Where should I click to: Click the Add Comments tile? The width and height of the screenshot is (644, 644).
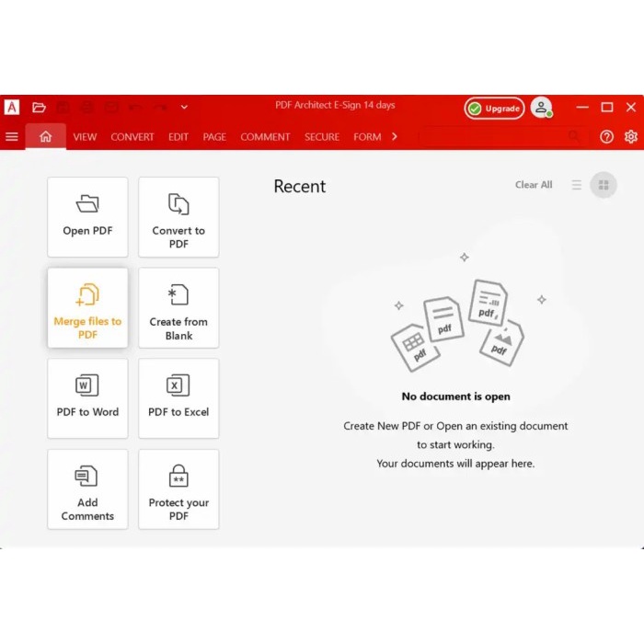pyautogui.click(x=87, y=489)
